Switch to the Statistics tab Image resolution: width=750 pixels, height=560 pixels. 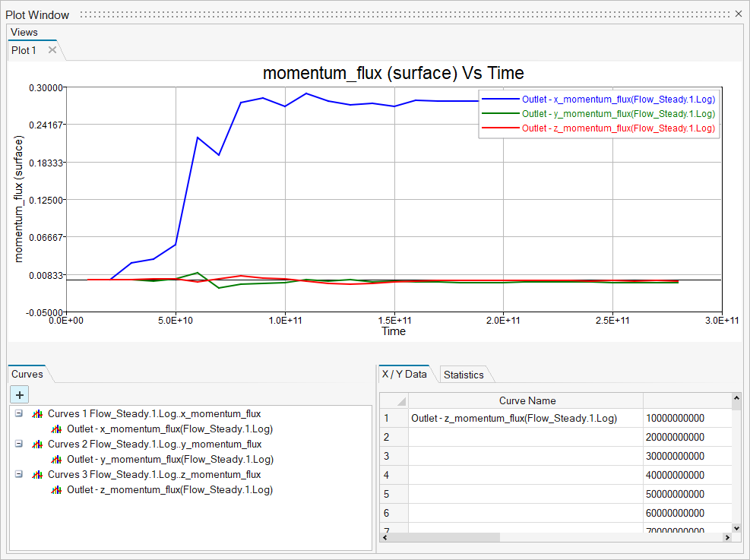tap(463, 375)
